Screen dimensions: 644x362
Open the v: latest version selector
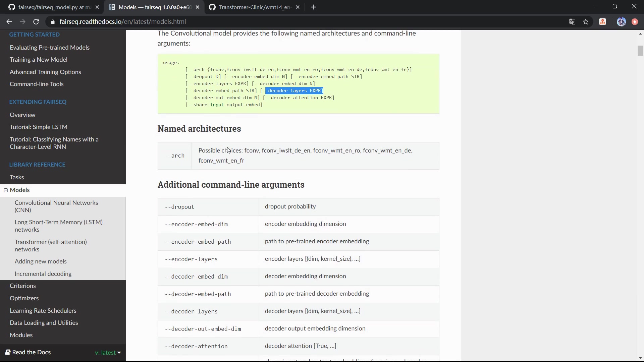pyautogui.click(x=107, y=352)
